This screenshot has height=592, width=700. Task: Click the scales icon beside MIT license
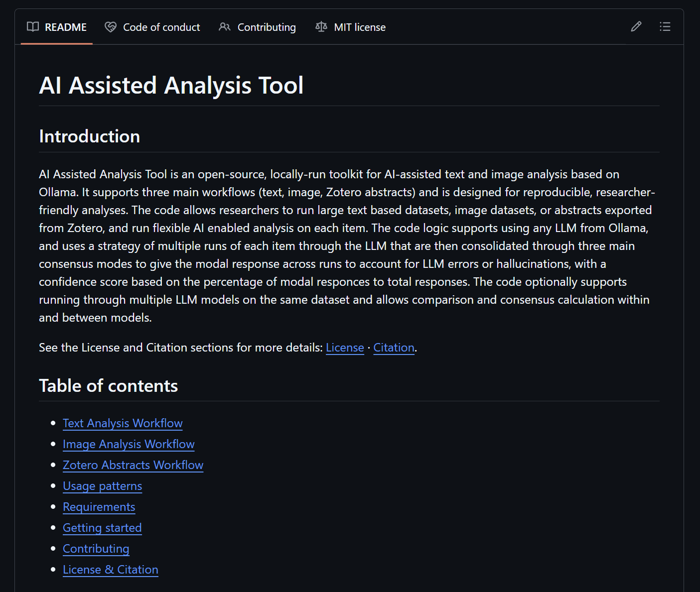click(321, 27)
